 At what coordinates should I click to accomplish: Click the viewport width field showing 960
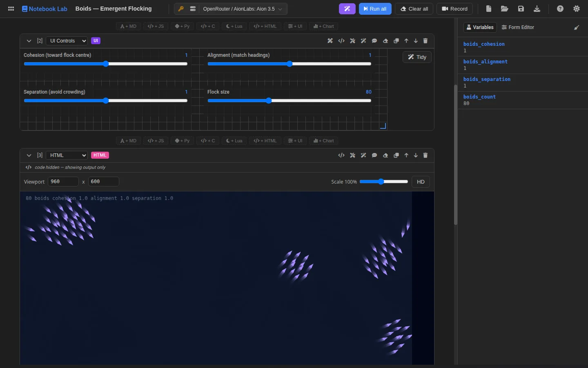[x=63, y=182]
